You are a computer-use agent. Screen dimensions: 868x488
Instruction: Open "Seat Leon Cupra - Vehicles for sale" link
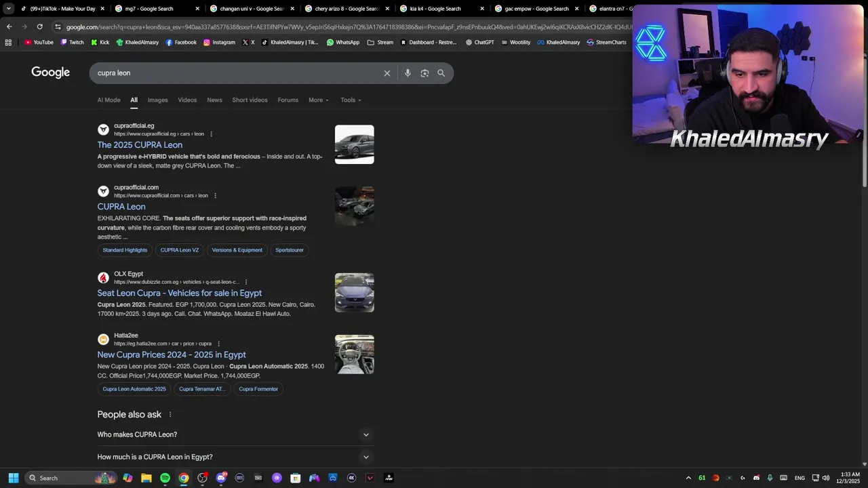coord(179,293)
